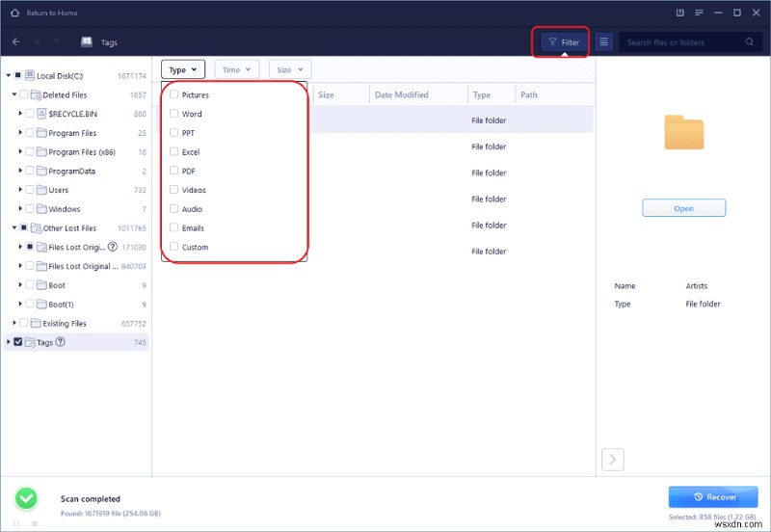Switch to list view icon

point(604,42)
